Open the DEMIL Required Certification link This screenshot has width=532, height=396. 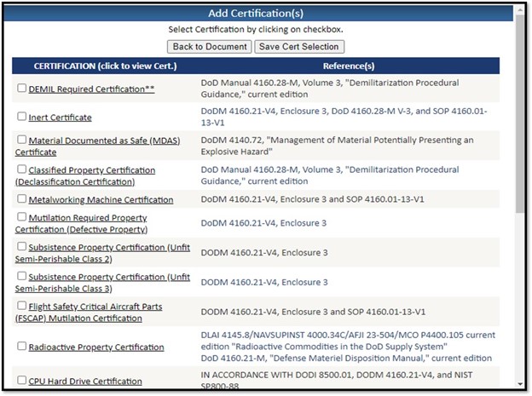91,89
